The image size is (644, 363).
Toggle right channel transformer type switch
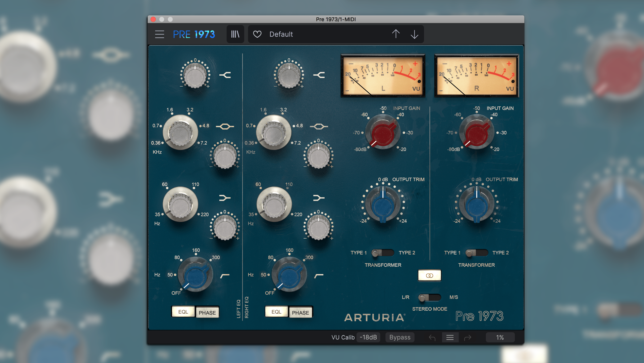[x=476, y=253]
